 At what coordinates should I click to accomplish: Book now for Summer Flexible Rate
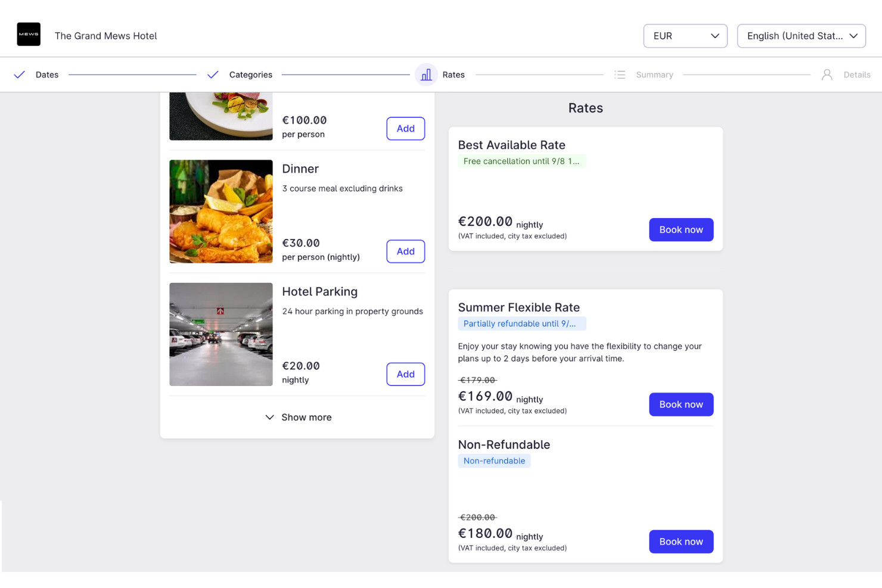pyautogui.click(x=681, y=404)
